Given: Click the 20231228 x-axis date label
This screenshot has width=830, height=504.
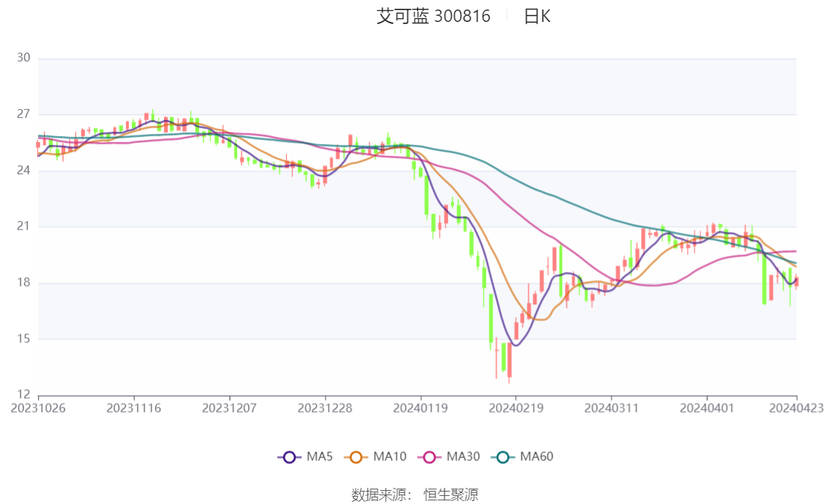Looking at the screenshot, I should 325,408.
